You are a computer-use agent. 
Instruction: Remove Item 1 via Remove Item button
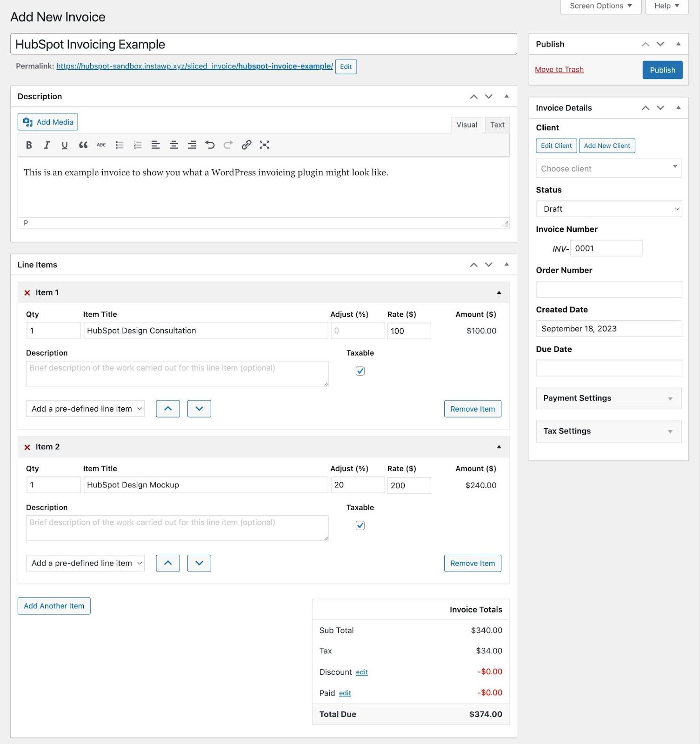pyautogui.click(x=473, y=409)
